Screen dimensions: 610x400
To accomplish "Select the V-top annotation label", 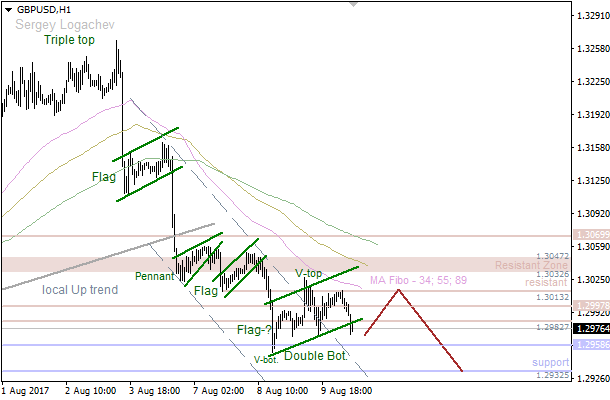I will [308, 273].
